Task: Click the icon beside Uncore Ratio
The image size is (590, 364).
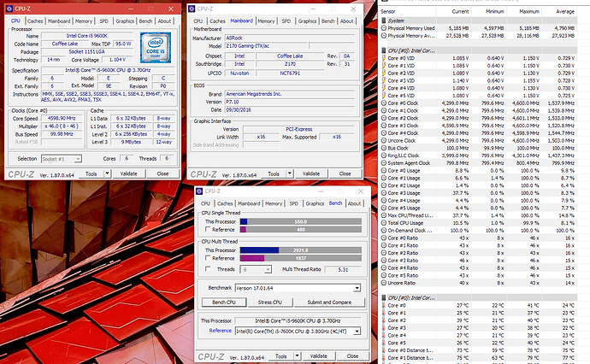Action: coord(384,283)
